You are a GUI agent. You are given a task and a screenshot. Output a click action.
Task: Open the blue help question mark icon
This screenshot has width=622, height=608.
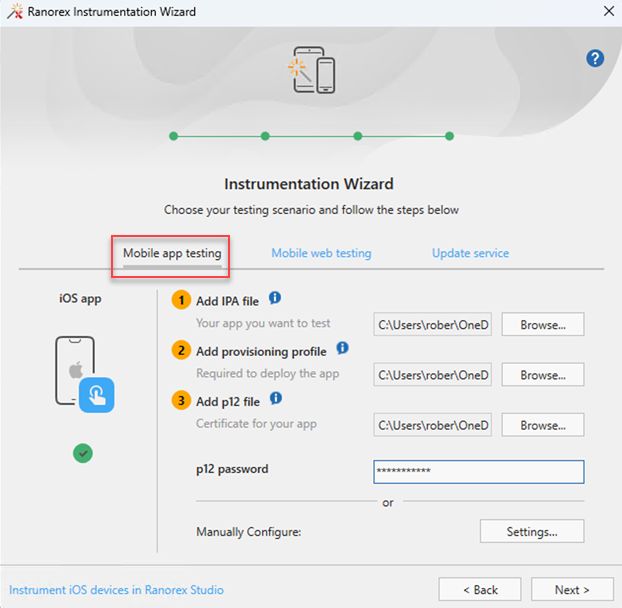[x=595, y=58]
